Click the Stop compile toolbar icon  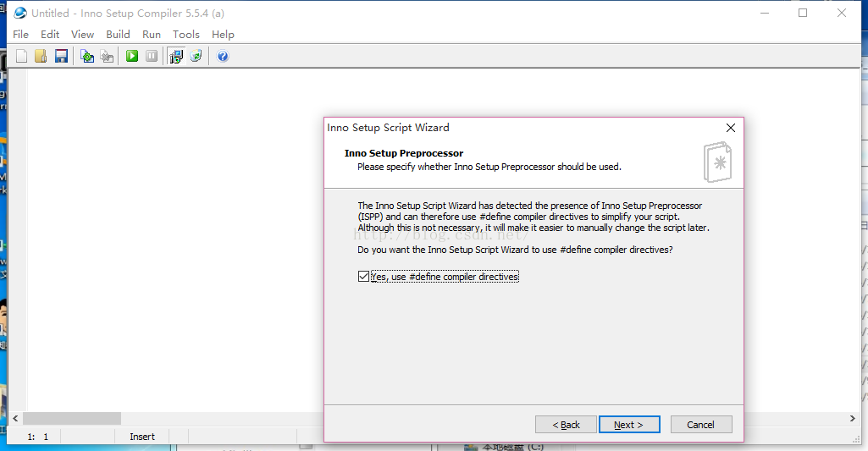[107, 56]
